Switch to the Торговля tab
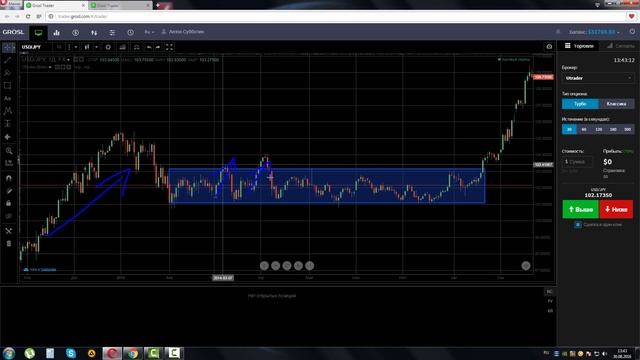Viewport: 640px width, 360px height. coord(579,46)
